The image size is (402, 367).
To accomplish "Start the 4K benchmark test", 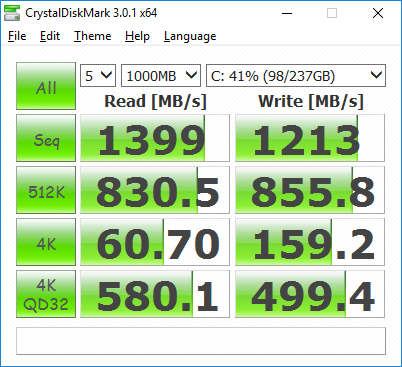I will coord(46,242).
